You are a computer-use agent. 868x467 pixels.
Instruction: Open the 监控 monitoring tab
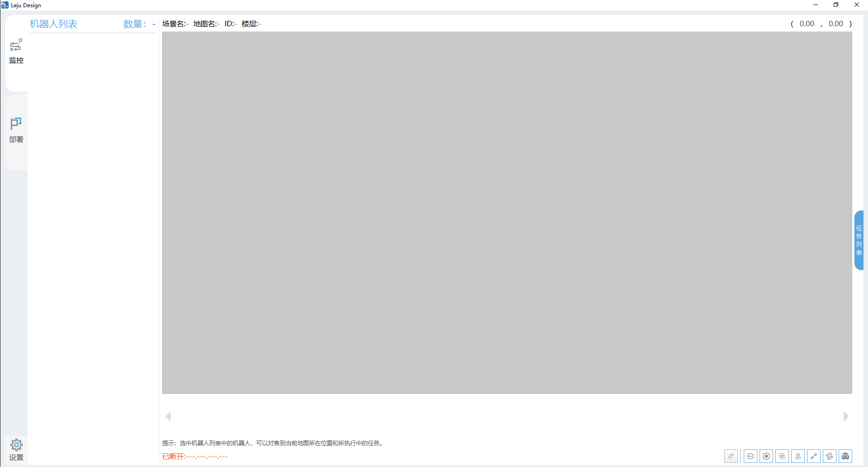click(x=16, y=51)
